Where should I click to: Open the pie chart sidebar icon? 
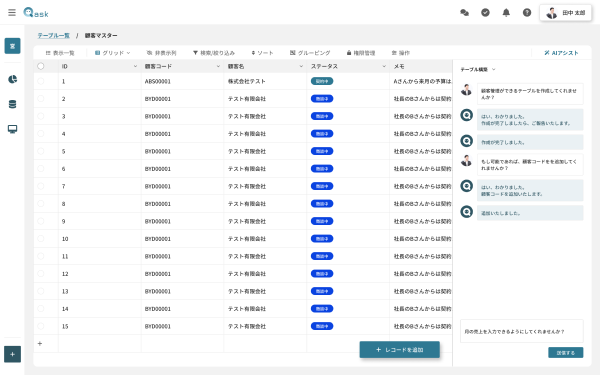pos(12,79)
